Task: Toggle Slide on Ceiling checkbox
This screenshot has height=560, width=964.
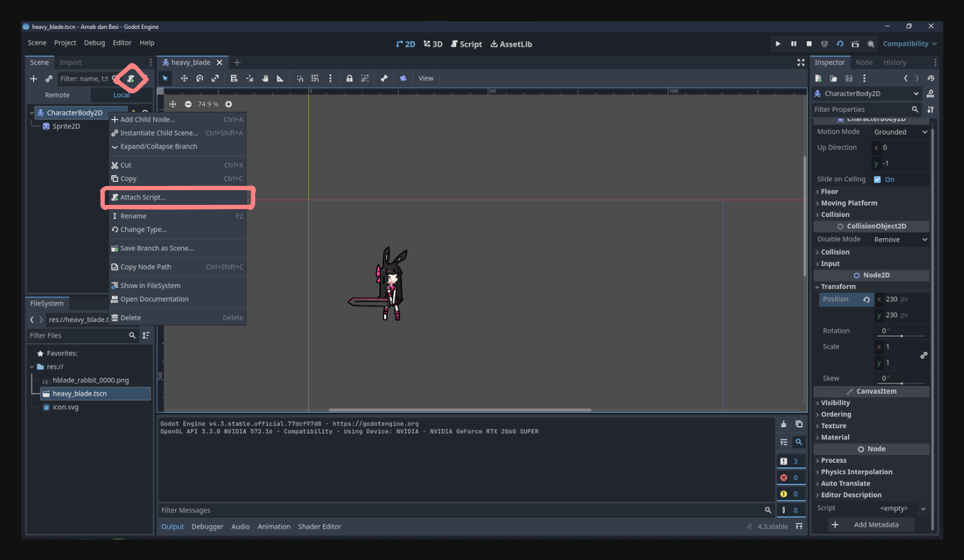Action: point(877,180)
